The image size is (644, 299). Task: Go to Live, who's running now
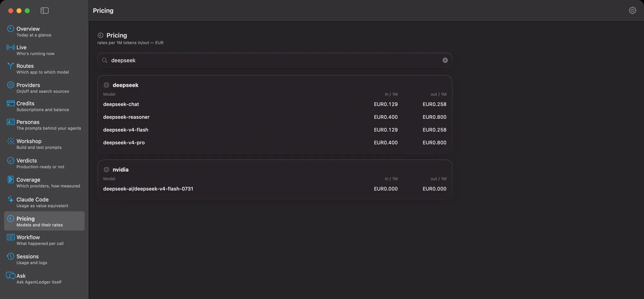(44, 50)
